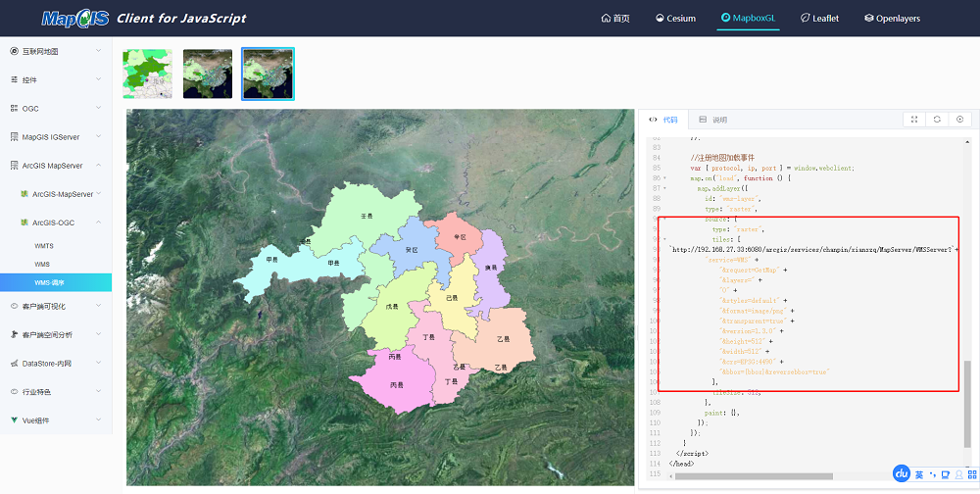Select the second satellite map thumbnail

(x=208, y=74)
